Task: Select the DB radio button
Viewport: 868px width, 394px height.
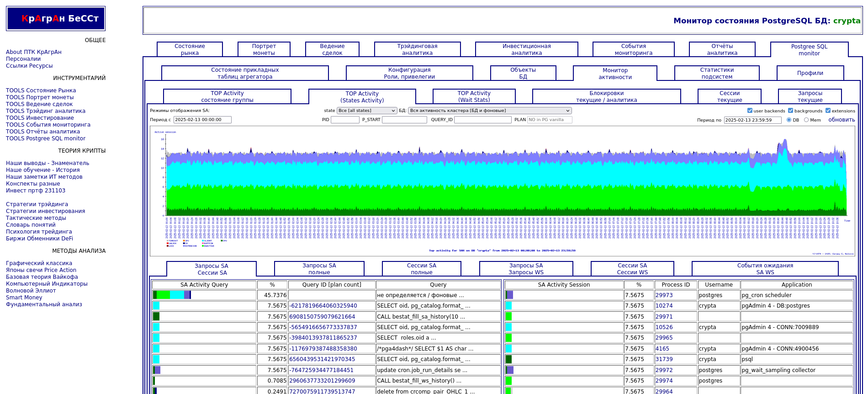Action: point(789,120)
